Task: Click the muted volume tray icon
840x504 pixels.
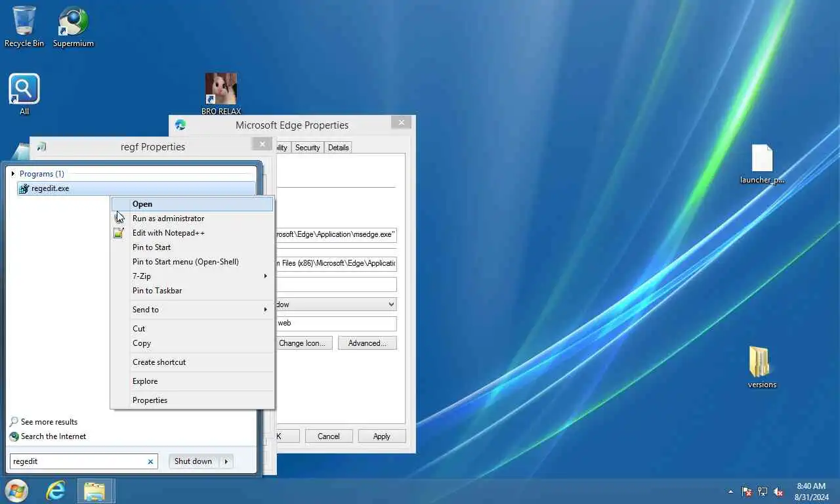Action: click(778, 492)
